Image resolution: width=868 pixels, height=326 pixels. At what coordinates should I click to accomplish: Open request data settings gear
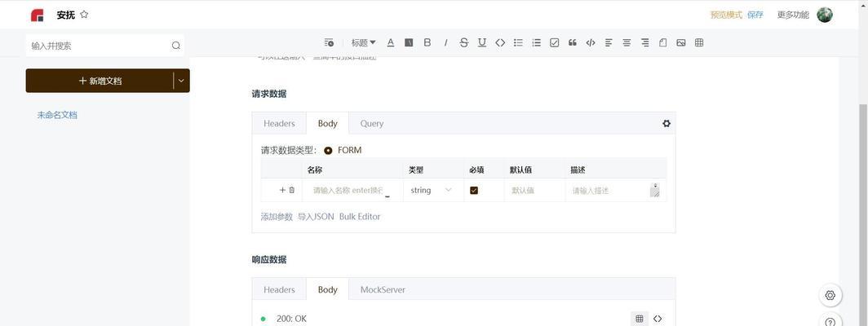pos(666,123)
